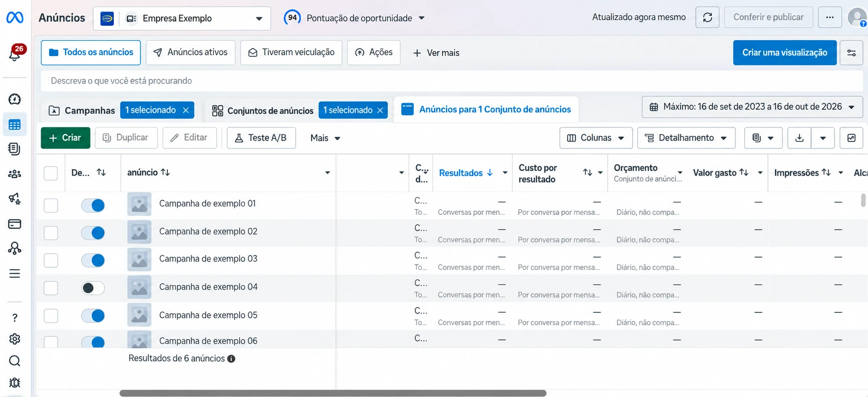Switch to Anúncios ativos tab
The width and height of the screenshot is (868, 397).
point(190,52)
